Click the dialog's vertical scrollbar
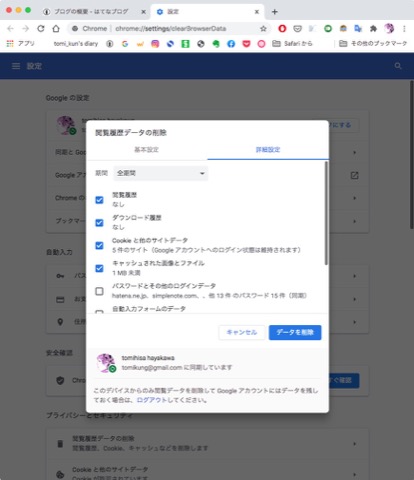This screenshot has height=480, width=414. (326, 213)
